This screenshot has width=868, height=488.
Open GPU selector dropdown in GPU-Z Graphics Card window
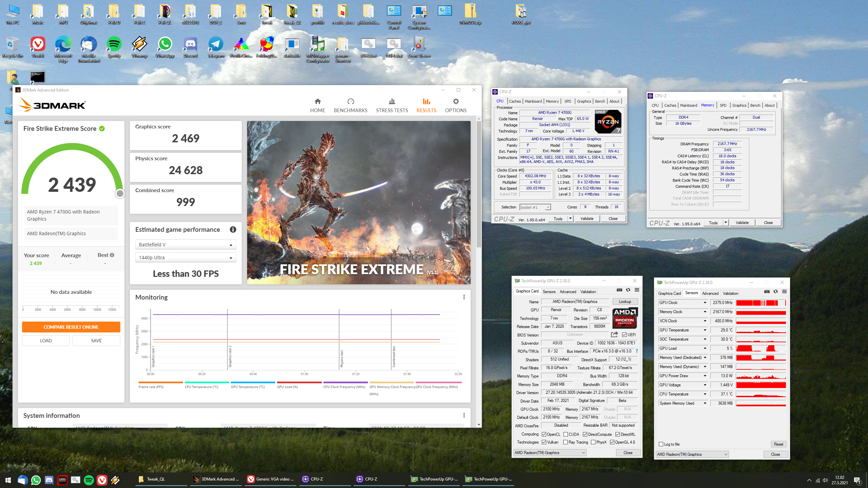point(550,452)
